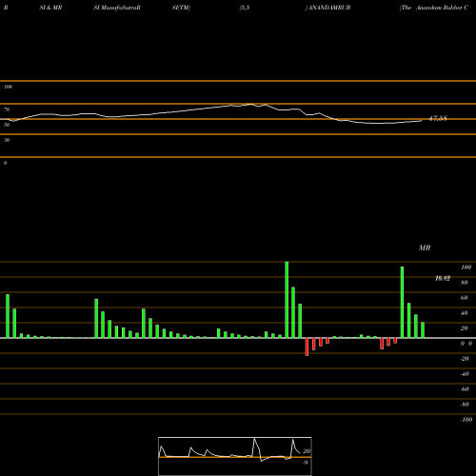
Task: Click the 19.42 MR value label
Action: pos(443,278)
